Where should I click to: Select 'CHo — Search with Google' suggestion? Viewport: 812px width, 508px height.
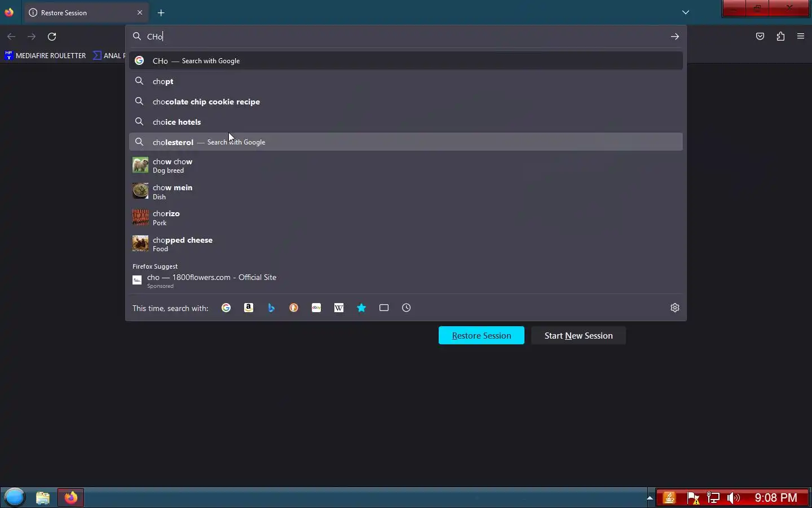click(406, 60)
